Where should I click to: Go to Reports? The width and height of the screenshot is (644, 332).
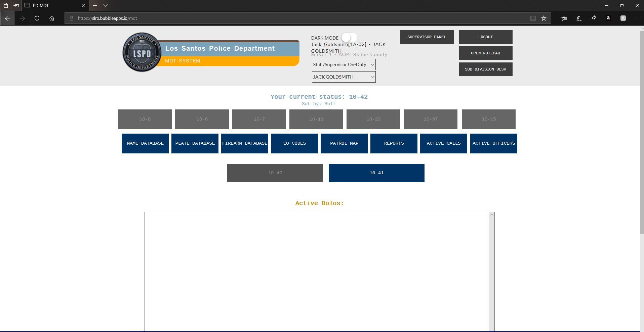click(x=394, y=143)
